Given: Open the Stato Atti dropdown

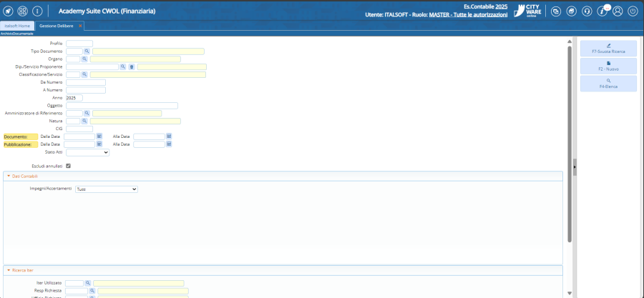Looking at the screenshot, I should pyautogui.click(x=87, y=152).
